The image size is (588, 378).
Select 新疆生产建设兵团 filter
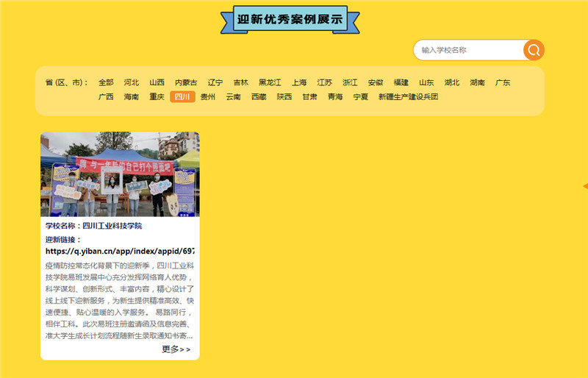(x=408, y=97)
